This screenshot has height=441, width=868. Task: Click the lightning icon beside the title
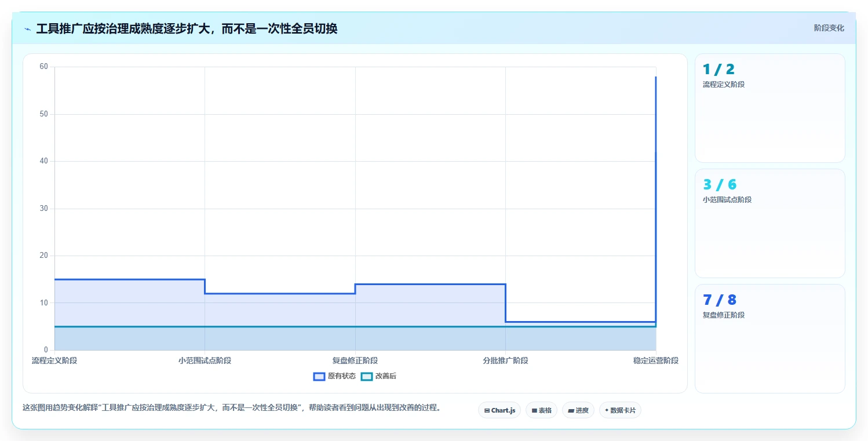click(27, 29)
